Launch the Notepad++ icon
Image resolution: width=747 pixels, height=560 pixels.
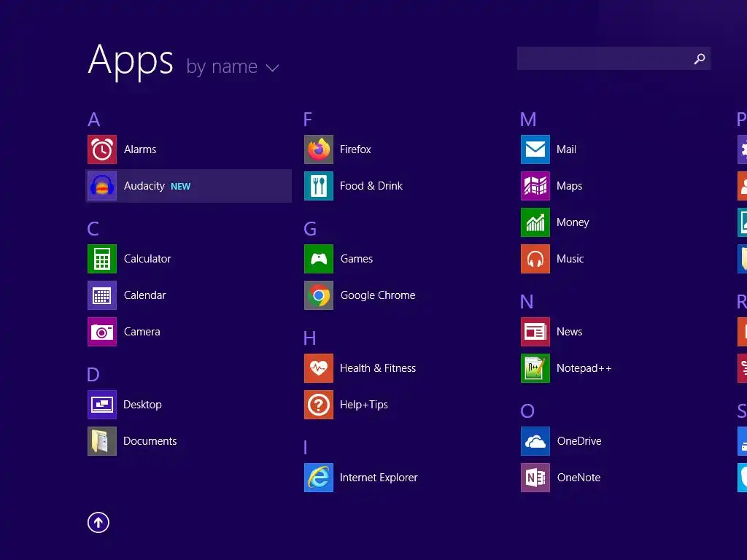[x=535, y=368]
